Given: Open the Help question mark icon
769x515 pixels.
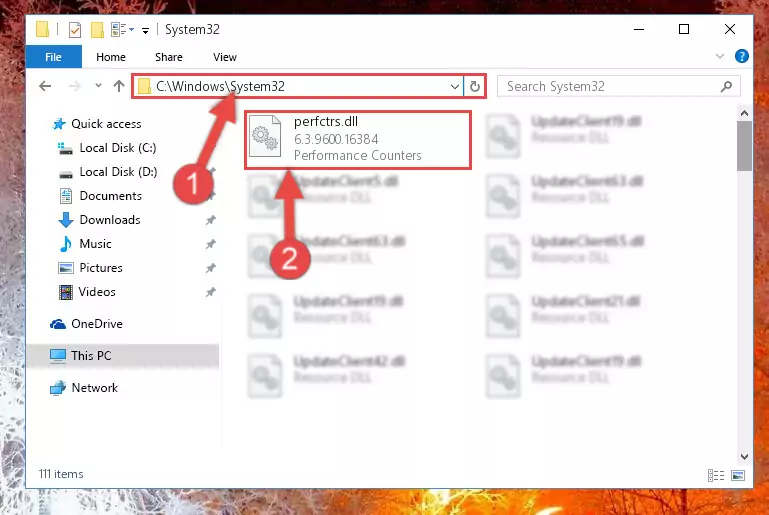Looking at the screenshot, I should point(742,56).
